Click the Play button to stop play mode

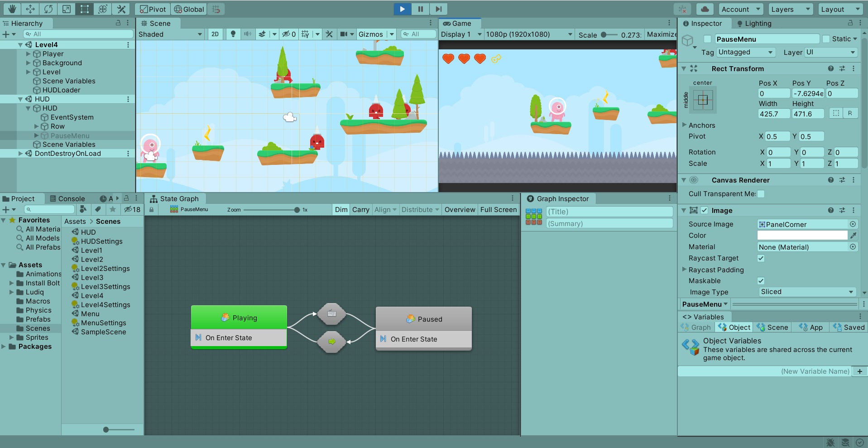click(x=402, y=9)
